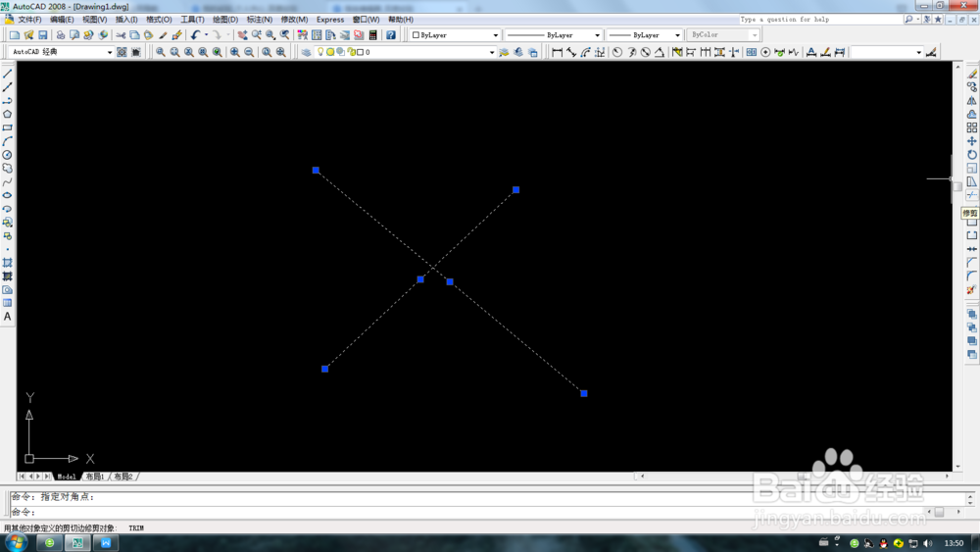Click the Zoom Out minus icon
The width and height of the screenshot is (980, 552).
[249, 52]
